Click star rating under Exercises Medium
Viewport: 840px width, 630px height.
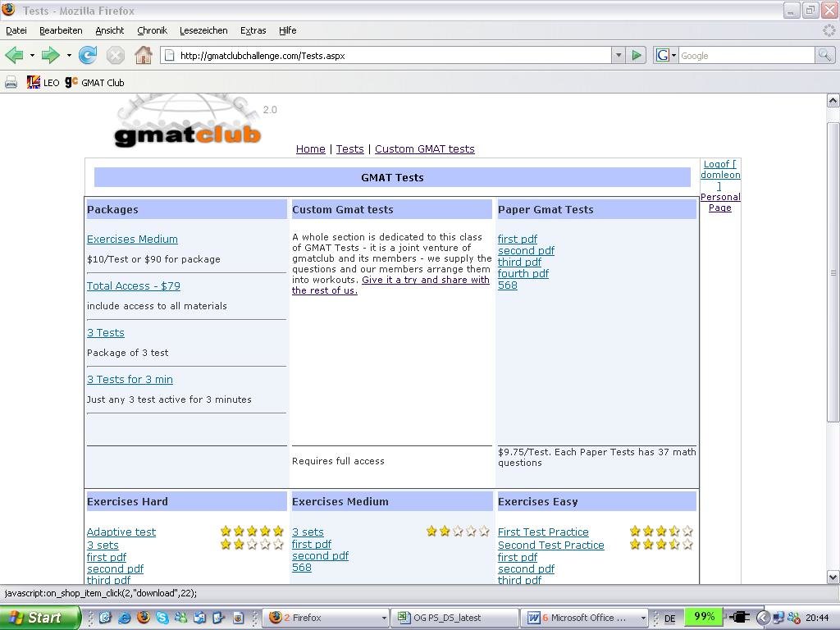458,531
